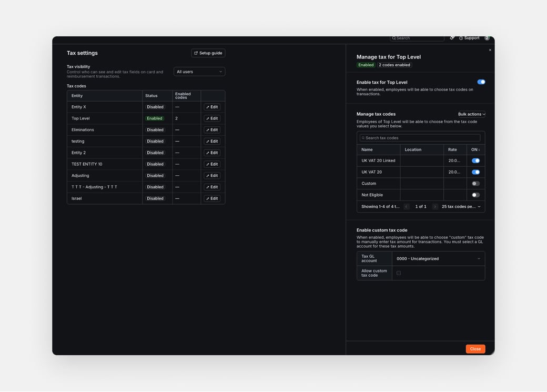
Task: Click the Search tax codes input field
Action: tap(420, 138)
